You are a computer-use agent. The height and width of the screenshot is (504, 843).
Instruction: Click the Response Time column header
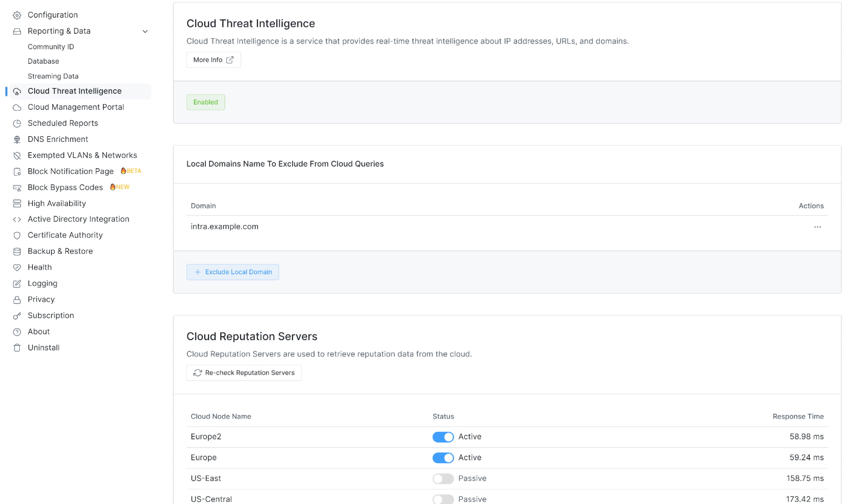(798, 416)
